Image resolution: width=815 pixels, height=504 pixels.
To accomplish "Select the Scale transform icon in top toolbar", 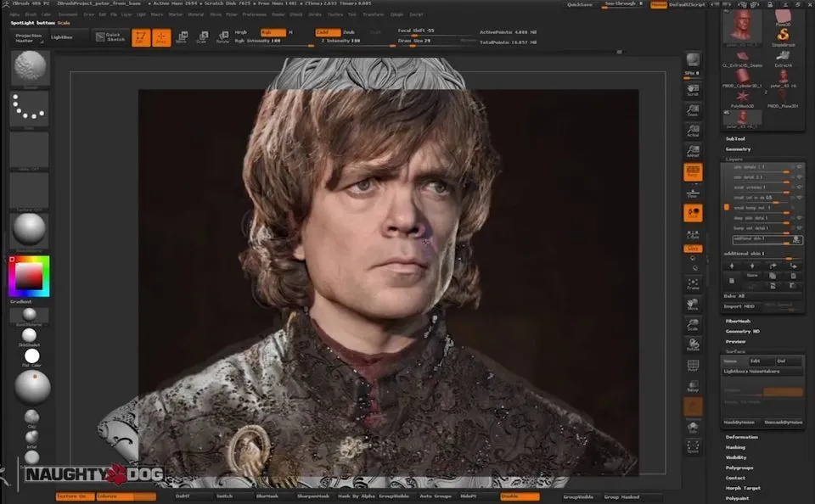I will click(x=202, y=36).
